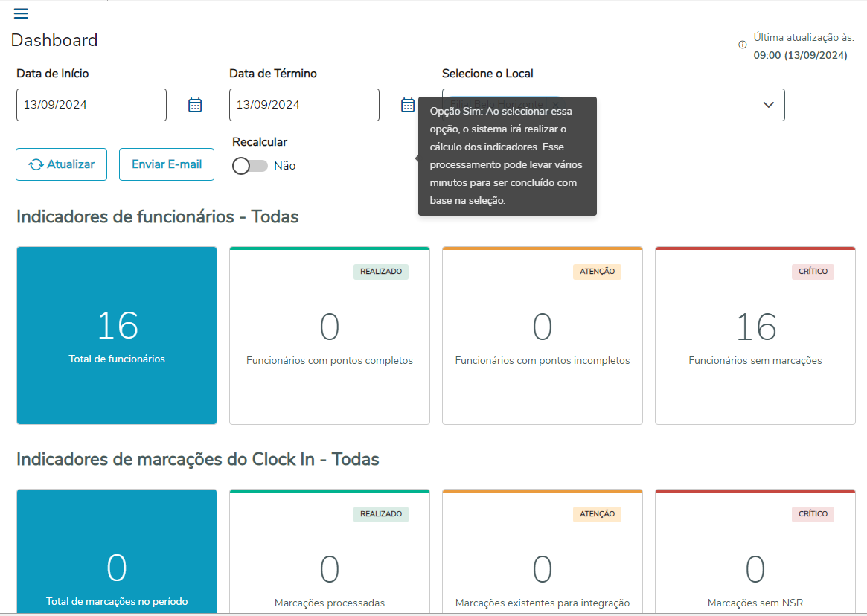The height and width of the screenshot is (616, 867).
Task: Click the refresh icon on Atualizar
Action: 36,165
